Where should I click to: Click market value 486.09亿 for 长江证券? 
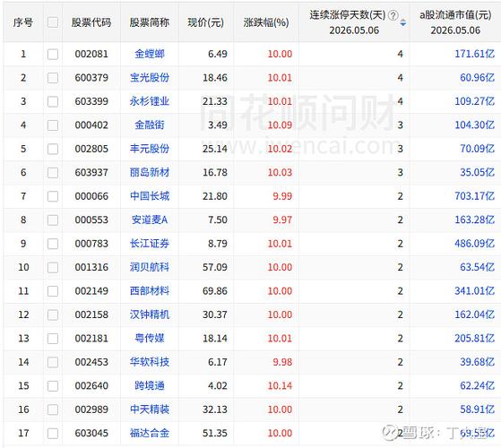click(475, 244)
